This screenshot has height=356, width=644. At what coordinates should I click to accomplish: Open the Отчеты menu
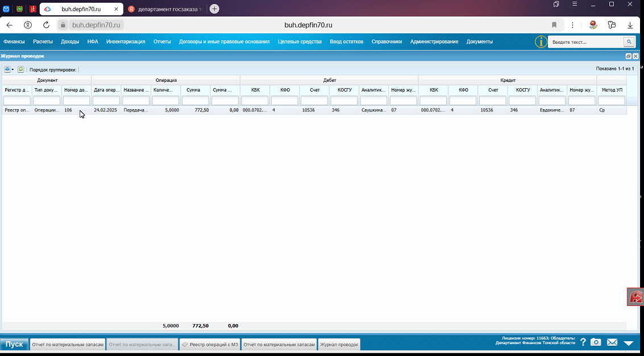pyautogui.click(x=162, y=42)
